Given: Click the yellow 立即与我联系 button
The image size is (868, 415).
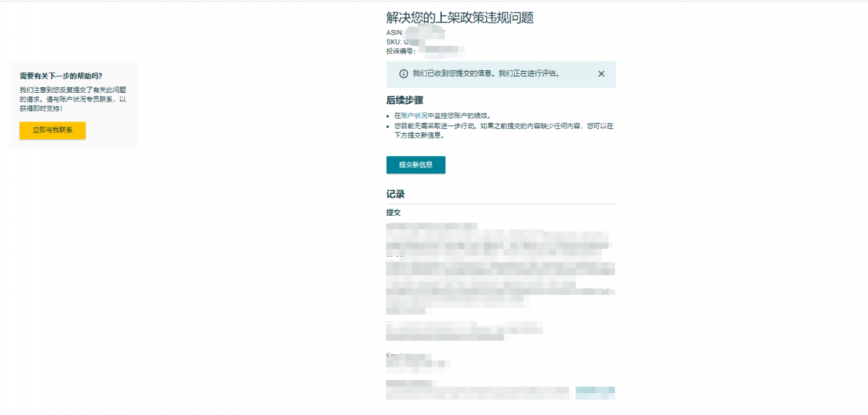Looking at the screenshot, I should (53, 130).
